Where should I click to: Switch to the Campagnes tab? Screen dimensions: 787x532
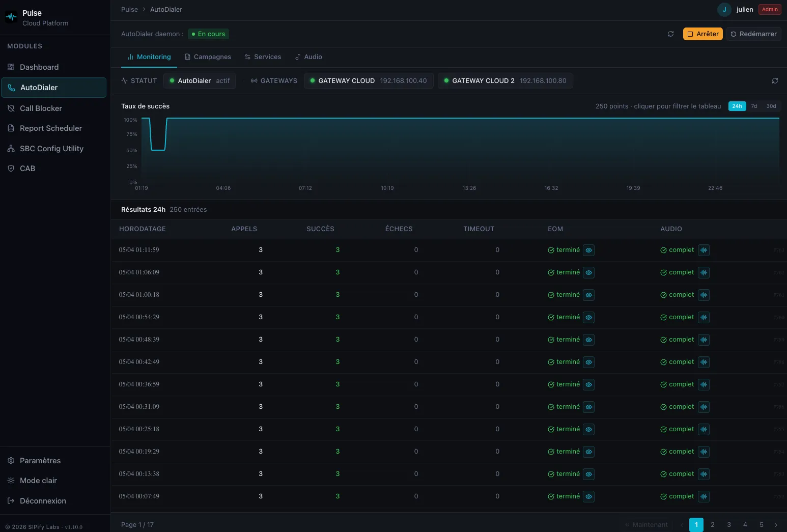click(208, 57)
